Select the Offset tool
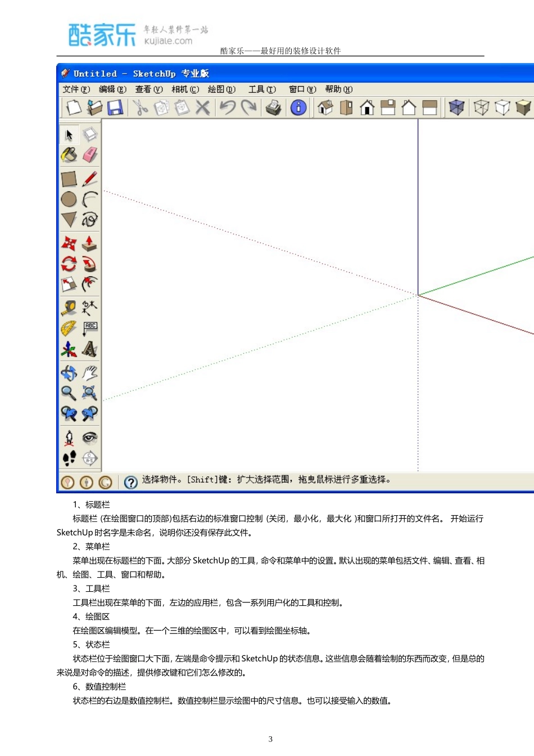 [x=90, y=284]
